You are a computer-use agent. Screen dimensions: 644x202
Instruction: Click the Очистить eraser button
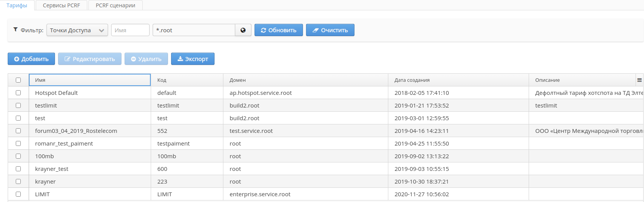pyautogui.click(x=330, y=30)
